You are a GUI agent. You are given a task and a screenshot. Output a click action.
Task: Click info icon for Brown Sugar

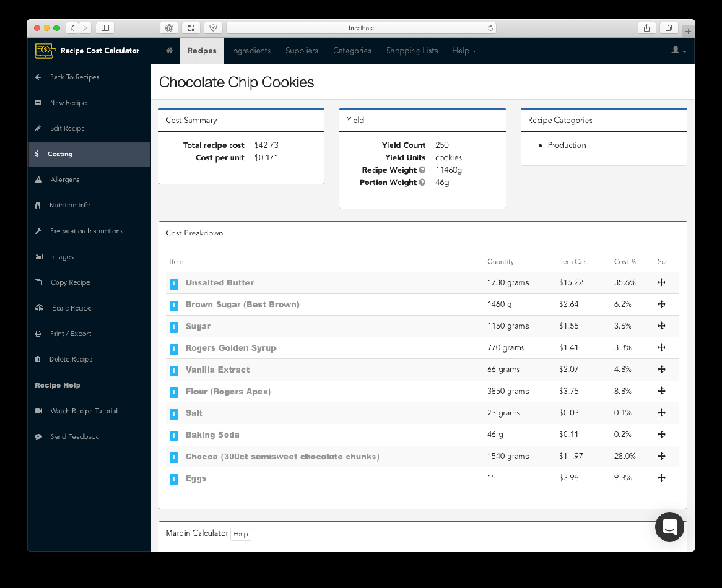pos(174,305)
